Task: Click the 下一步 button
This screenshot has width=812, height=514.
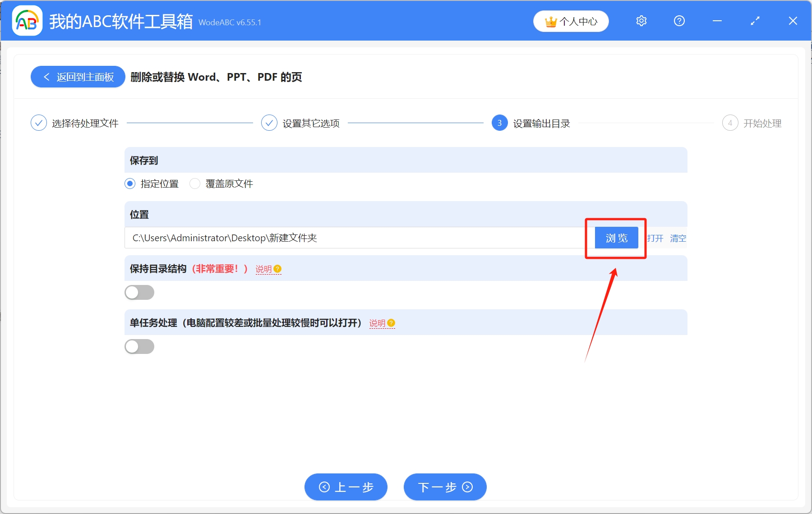Action: pos(444,487)
